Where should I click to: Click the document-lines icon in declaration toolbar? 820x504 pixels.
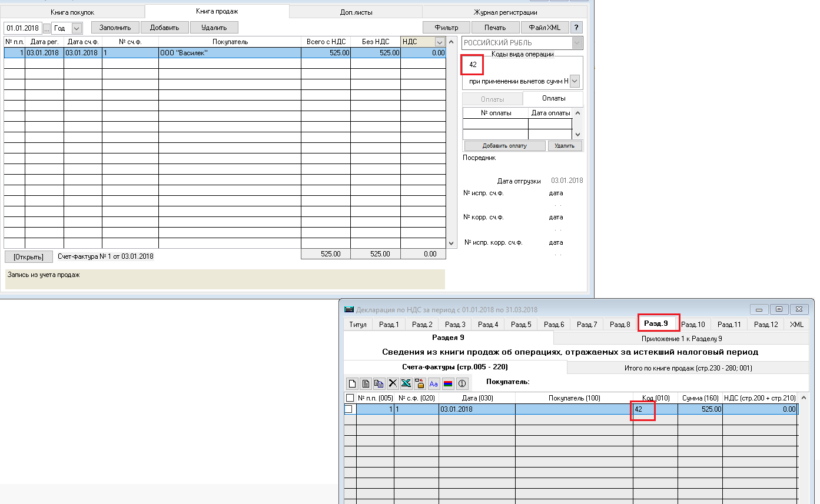coord(366,383)
